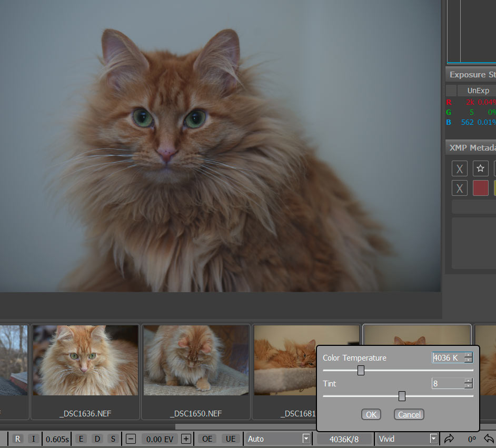Set one-star rating in XMP Metadata
The image size is (496, 448).
click(480, 168)
